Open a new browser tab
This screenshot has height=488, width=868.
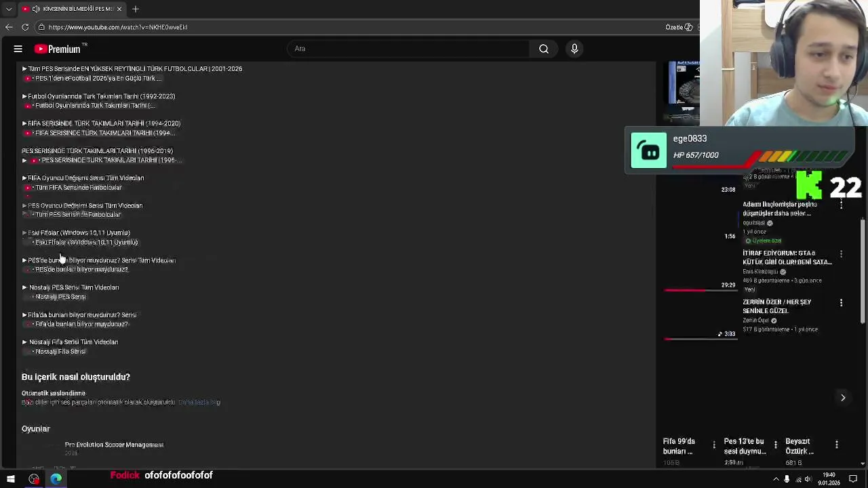coord(136,9)
